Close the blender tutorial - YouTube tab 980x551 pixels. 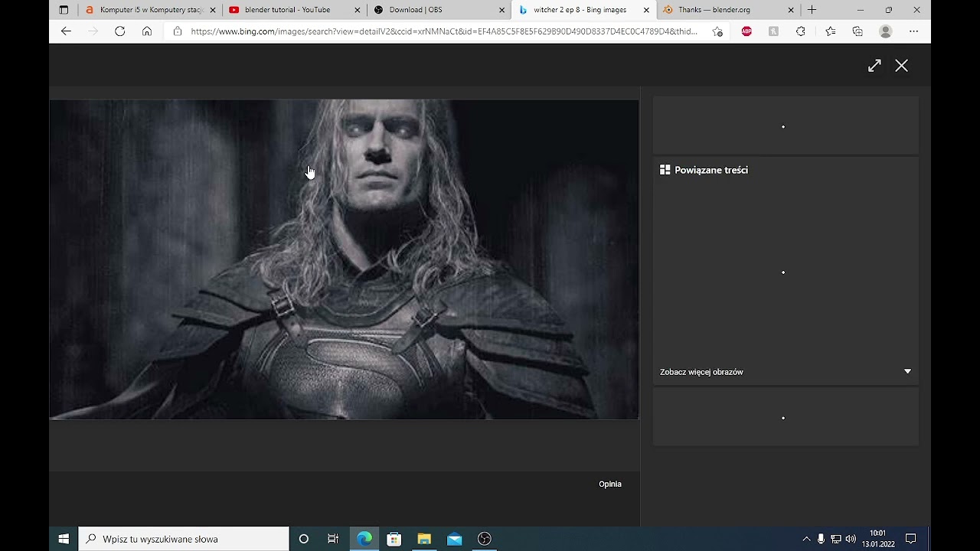coord(358,10)
